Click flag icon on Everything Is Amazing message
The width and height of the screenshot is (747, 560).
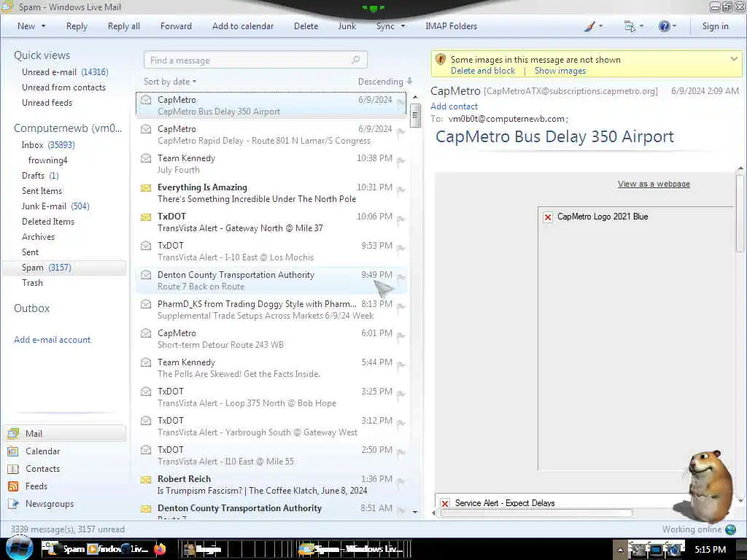pyautogui.click(x=400, y=190)
